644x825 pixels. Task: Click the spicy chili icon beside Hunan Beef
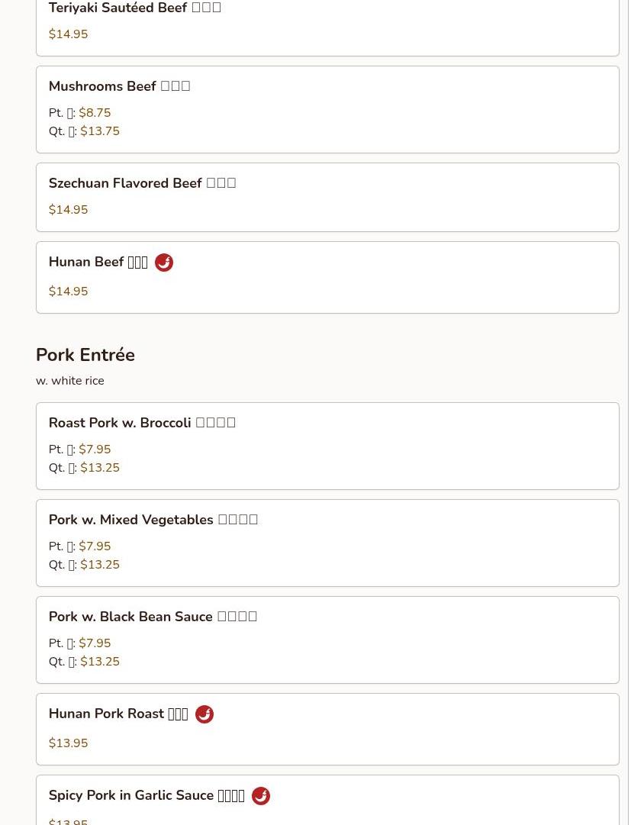164,263
